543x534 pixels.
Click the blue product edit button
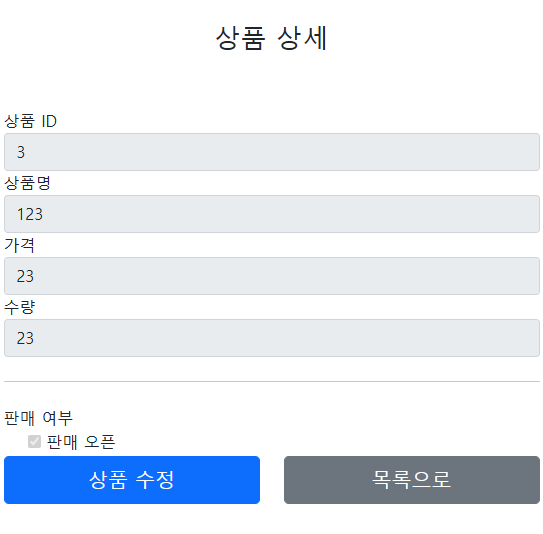pyautogui.click(x=132, y=480)
